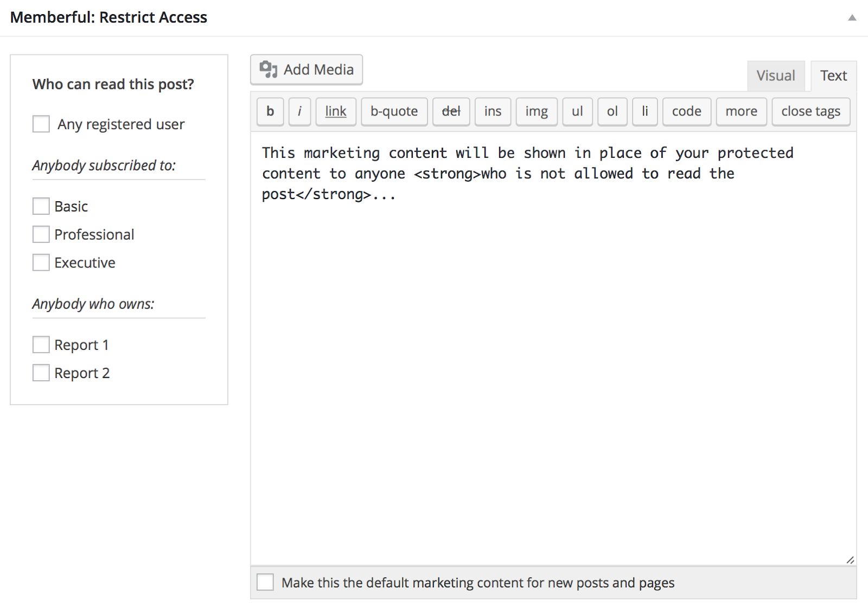Click the close tags button
868x608 pixels.
click(x=811, y=111)
